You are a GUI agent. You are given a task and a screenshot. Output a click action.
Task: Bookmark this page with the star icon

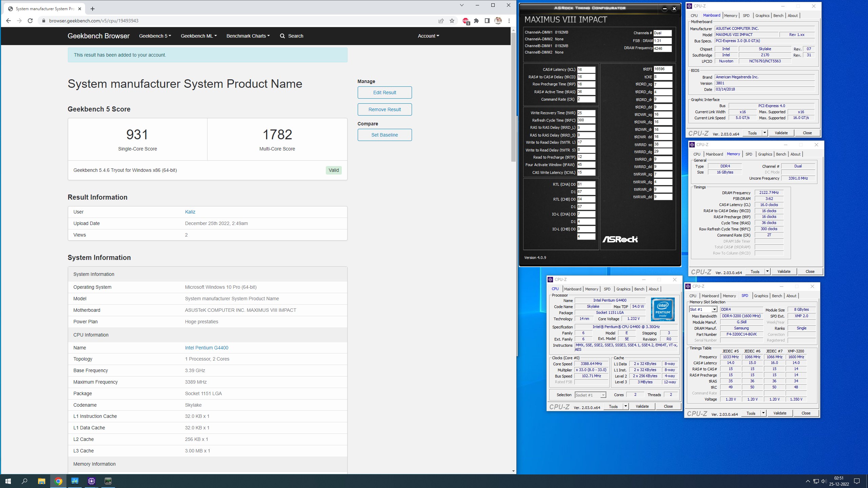click(452, 21)
